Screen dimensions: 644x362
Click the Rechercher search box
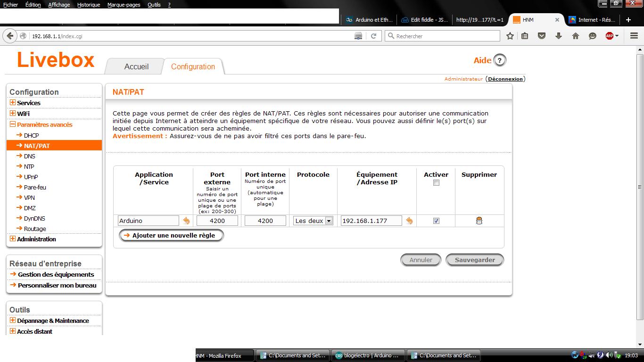[x=442, y=36]
